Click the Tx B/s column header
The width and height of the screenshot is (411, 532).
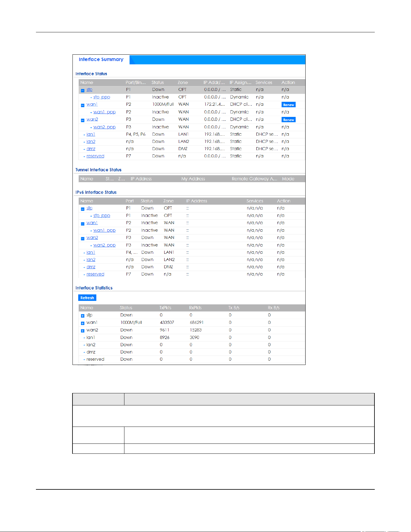[x=234, y=308]
